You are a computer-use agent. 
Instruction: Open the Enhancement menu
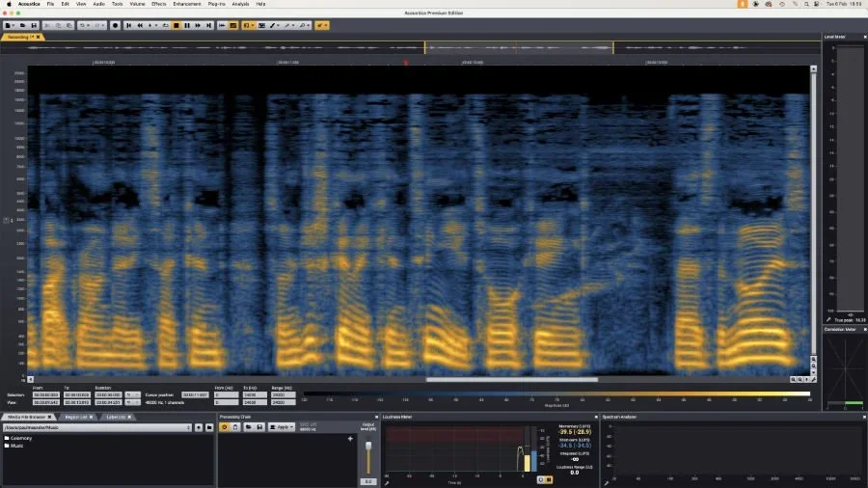(x=186, y=4)
